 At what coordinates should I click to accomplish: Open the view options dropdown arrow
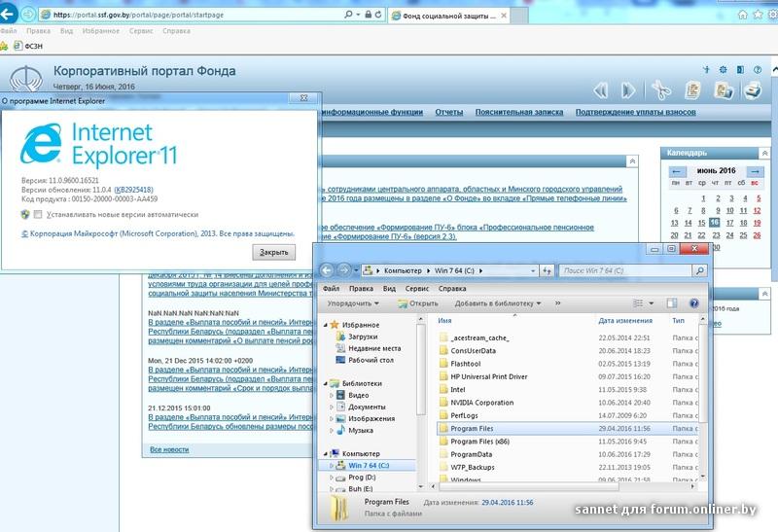click(x=652, y=303)
